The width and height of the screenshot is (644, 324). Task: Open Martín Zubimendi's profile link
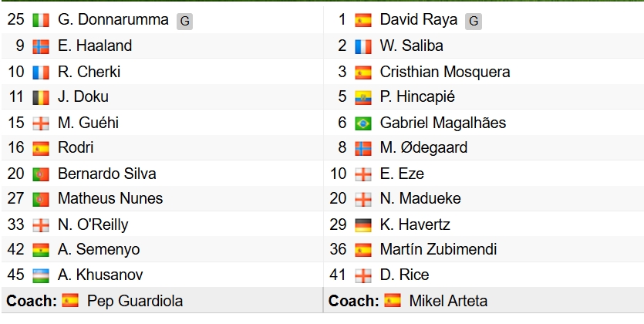pos(438,250)
